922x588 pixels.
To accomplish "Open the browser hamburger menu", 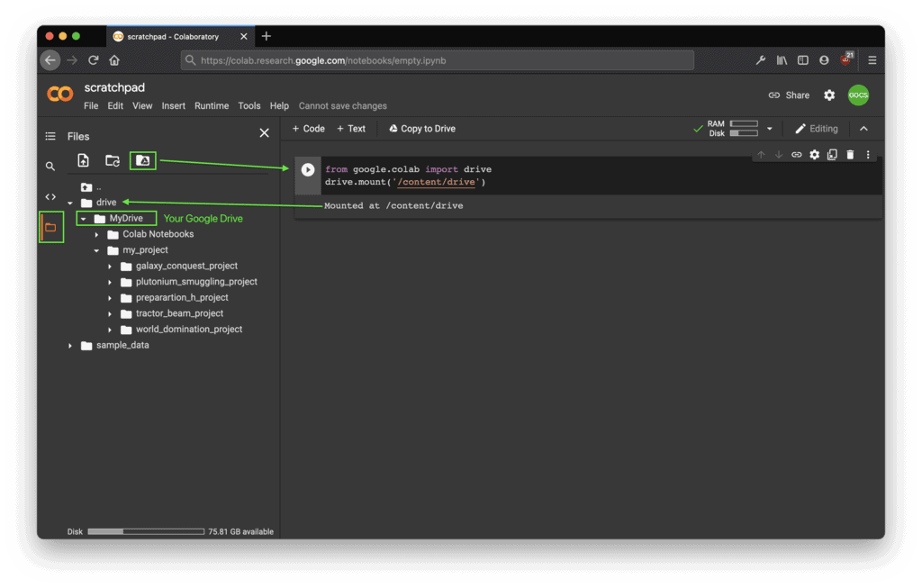I will [x=872, y=60].
